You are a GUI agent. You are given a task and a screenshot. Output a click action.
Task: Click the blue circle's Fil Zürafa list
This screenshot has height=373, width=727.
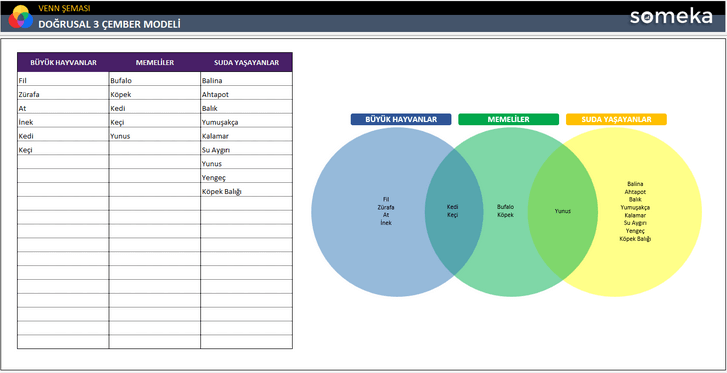[x=386, y=211]
